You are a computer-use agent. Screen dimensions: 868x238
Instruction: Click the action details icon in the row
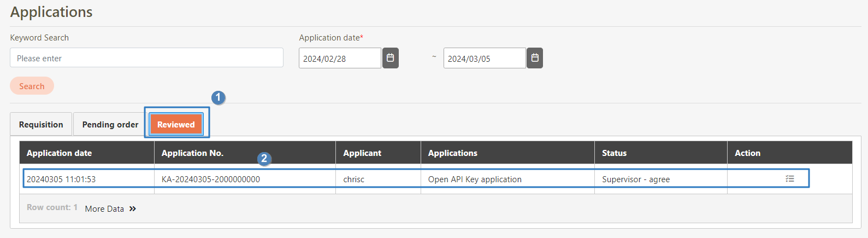[x=789, y=179]
